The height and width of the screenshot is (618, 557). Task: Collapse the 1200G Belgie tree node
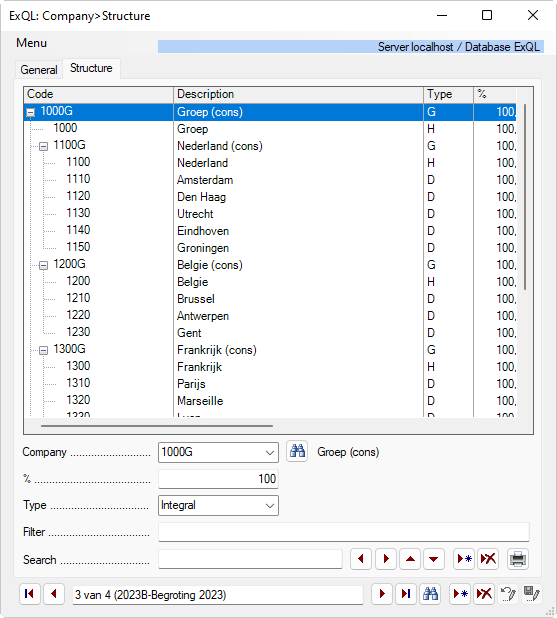[44, 266]
